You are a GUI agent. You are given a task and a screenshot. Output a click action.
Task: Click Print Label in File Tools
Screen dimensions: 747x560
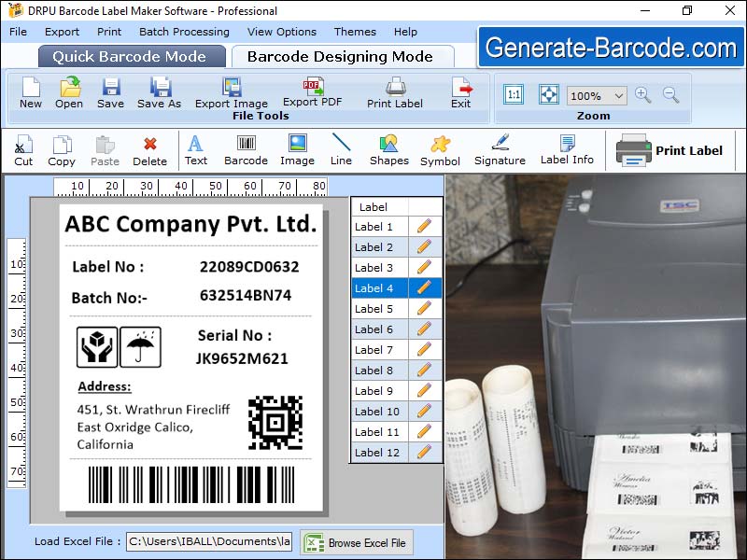tap(395, 92)
